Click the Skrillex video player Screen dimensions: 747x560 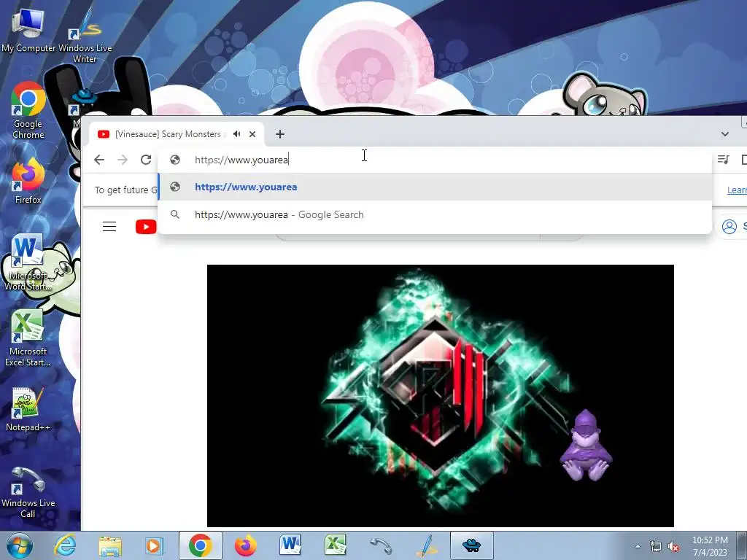coord(440,396)
